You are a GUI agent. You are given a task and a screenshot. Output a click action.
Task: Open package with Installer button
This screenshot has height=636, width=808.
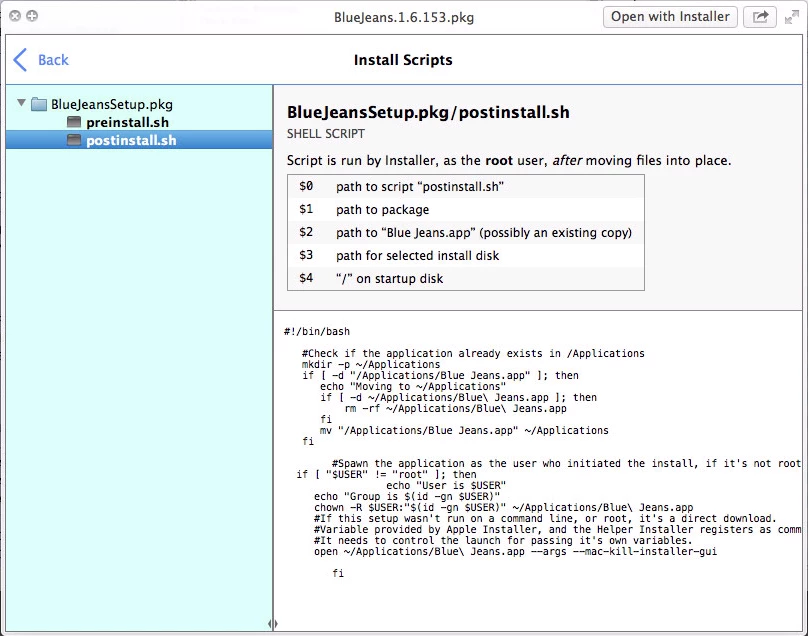tap(670, 16)
